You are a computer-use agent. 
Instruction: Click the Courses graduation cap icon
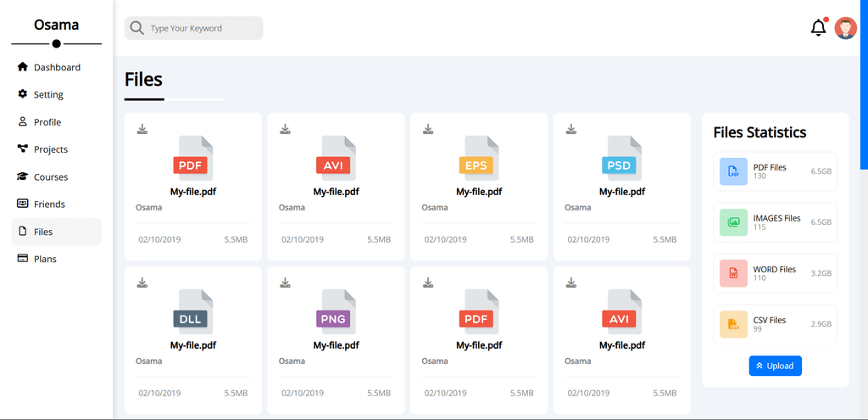[x=23, y=176]
